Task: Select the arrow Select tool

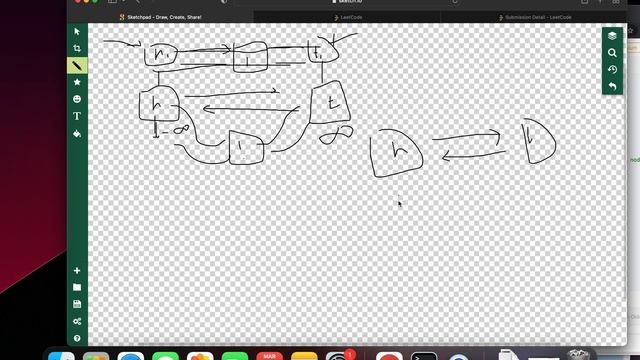Action: point(77,32)
